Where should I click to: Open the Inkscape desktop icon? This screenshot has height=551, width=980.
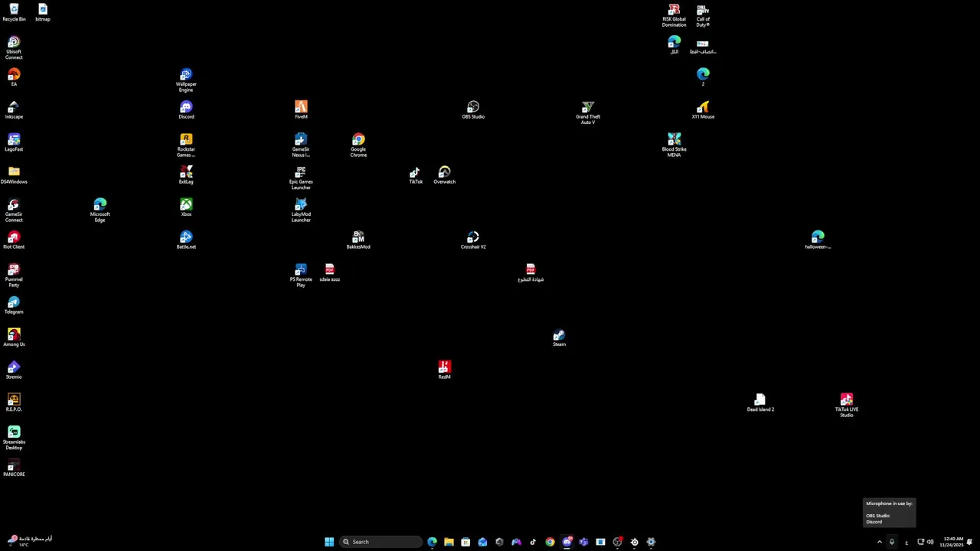[14, 110]
